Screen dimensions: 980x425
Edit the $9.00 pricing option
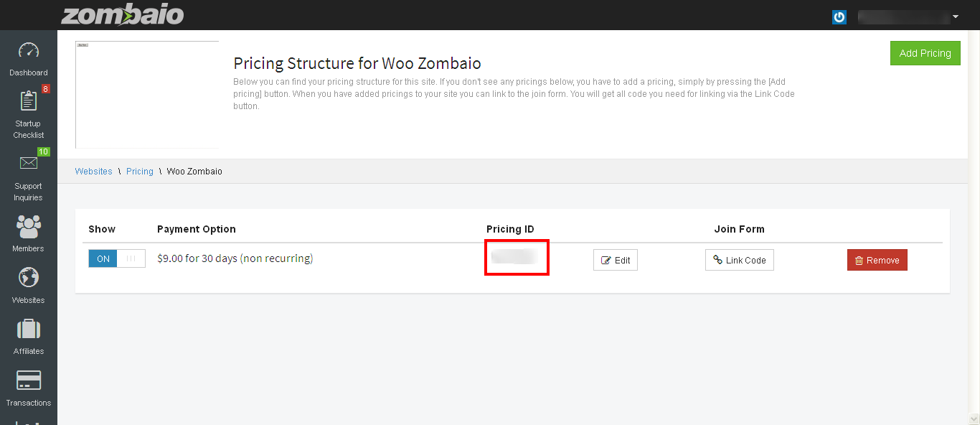coord(616,260)
